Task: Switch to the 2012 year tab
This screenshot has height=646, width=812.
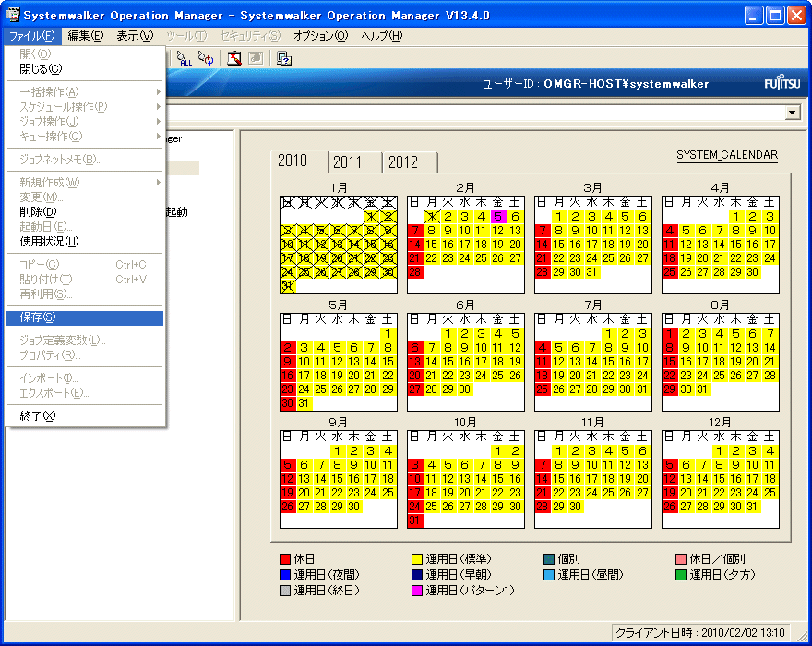Action: point(410,162)
